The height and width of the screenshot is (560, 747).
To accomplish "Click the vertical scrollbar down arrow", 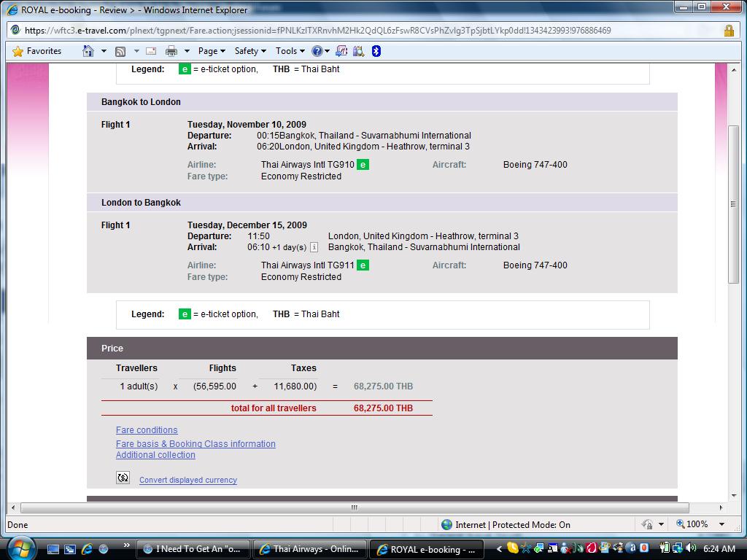I will point(733,496).
